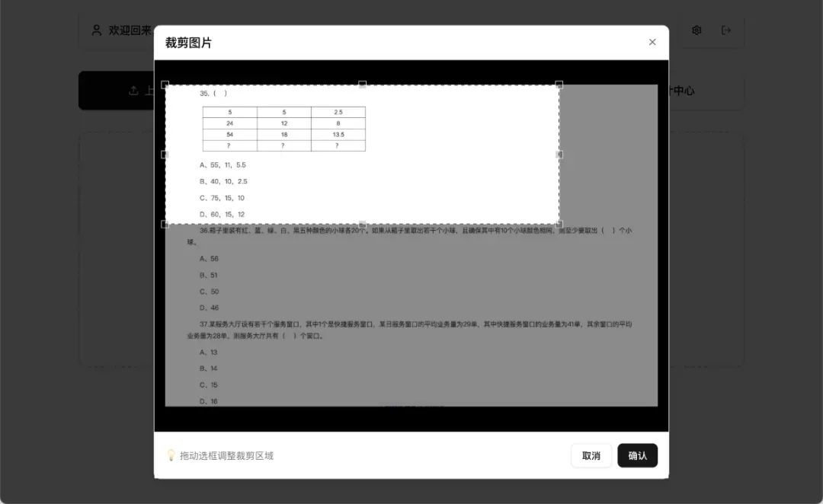Image resolution: width=823 pixels, height=504 pixels.
Task: Click table cell containing 54
Action: 230,135
